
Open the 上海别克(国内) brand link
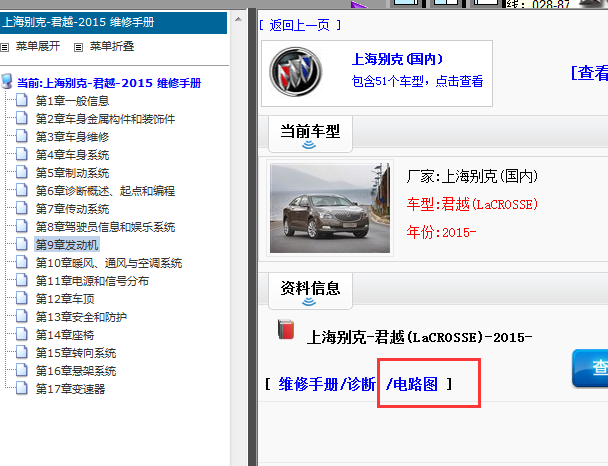coord(397,59)
